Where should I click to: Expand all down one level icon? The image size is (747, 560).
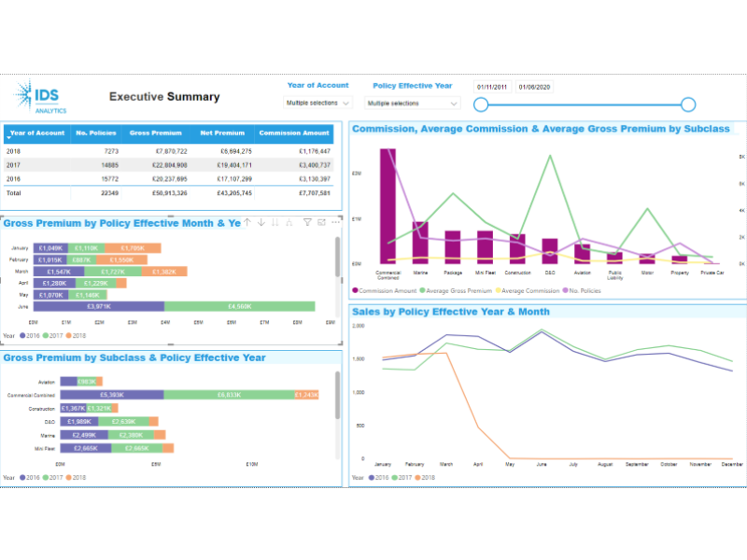[290, 222]
